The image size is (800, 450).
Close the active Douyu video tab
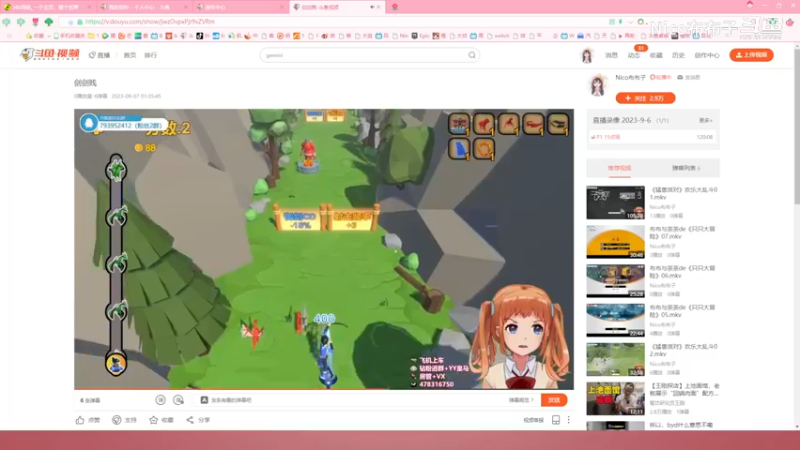coord(379,7)
